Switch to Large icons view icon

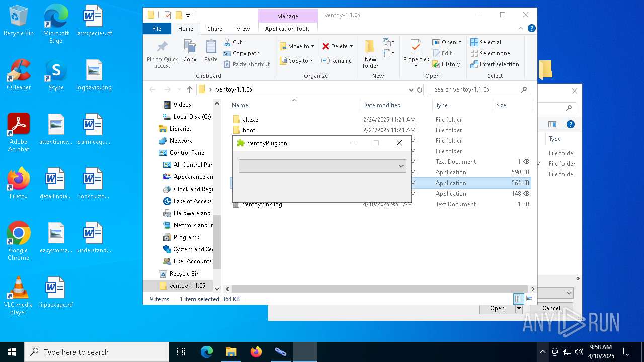(529, 299)
